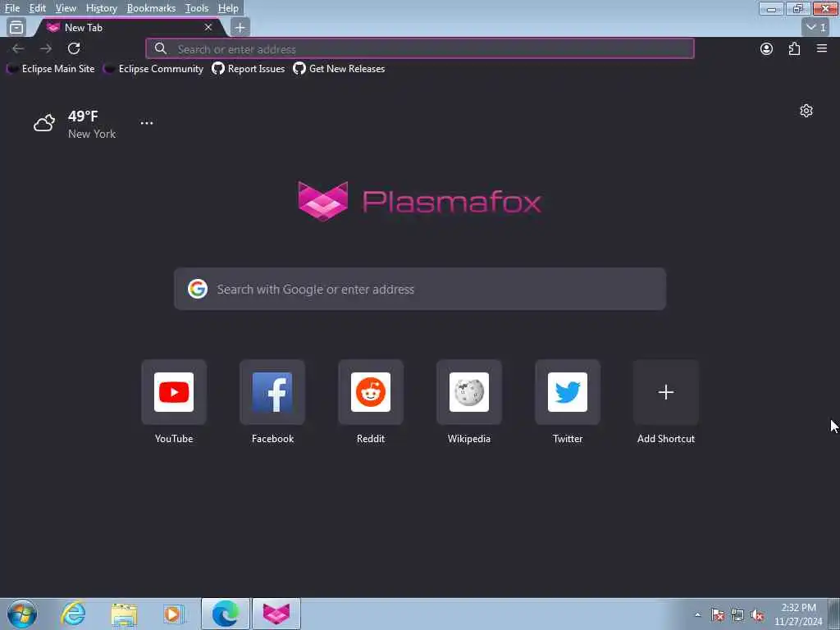840x630 pixels.
Task: Click the network tray icon
Action: point(737,615)
